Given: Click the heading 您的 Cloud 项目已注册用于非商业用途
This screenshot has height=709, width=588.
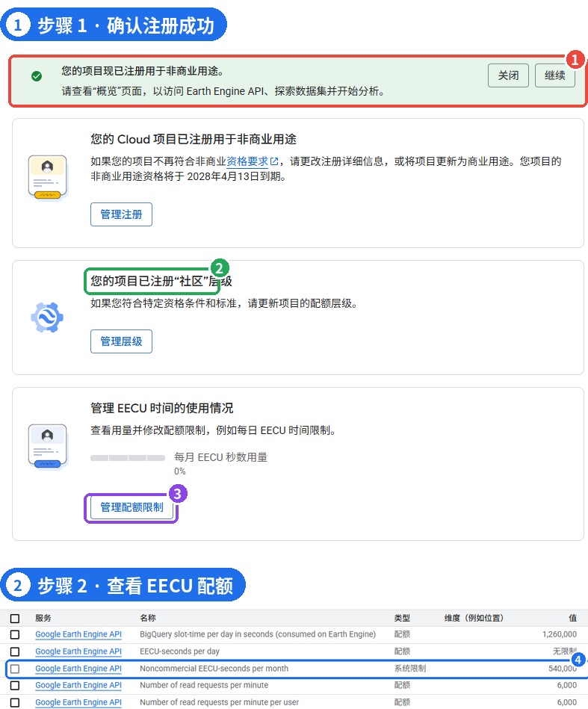Looking at the screenshot, I should point(194,139).
